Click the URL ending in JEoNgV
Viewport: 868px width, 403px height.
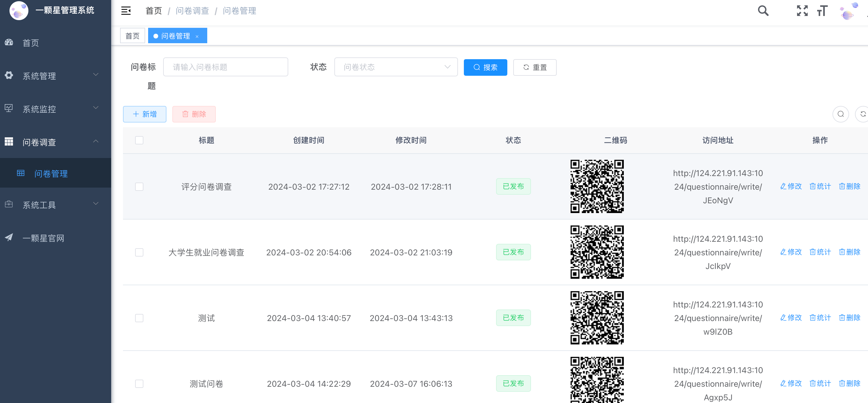click(x=718, y=186)
